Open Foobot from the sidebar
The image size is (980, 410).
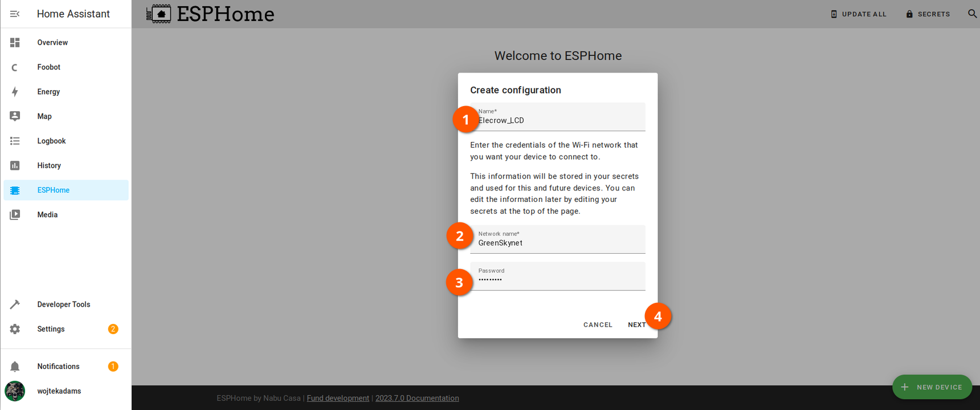click(66, 67)
